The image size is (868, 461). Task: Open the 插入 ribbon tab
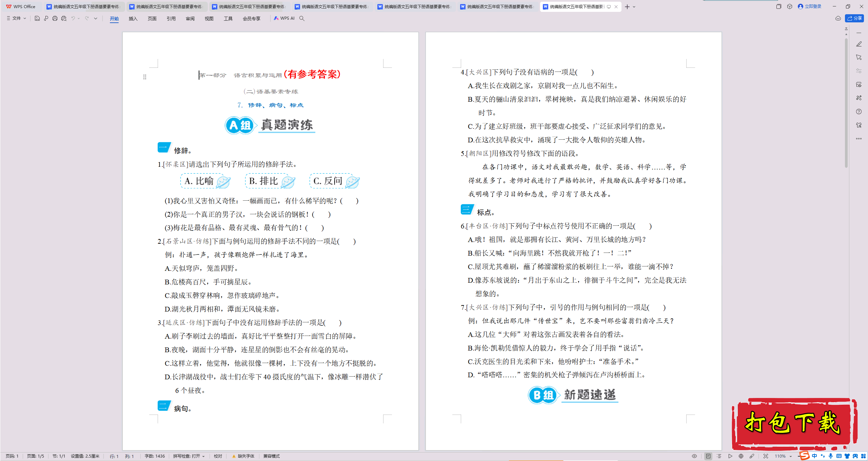133,19
